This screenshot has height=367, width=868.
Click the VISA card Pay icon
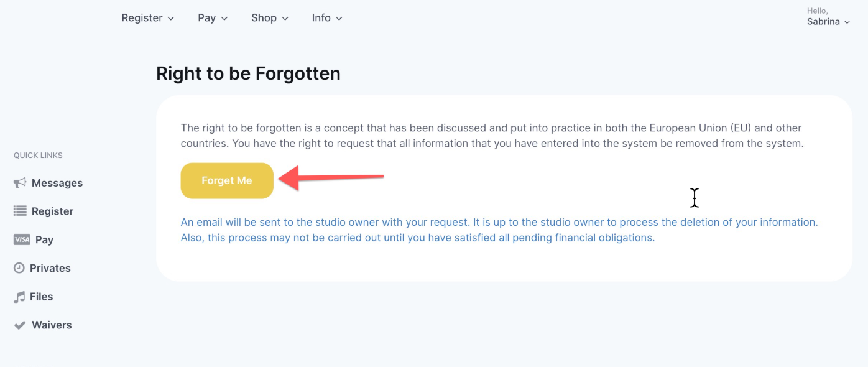tap(22, 239)
